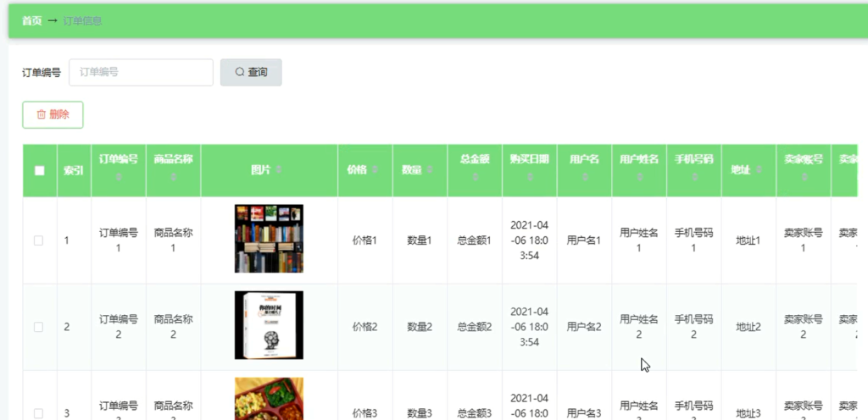Sort by 订单编号 column sort arrows
The height and width of the screenshot is (420, 868).
119,177
